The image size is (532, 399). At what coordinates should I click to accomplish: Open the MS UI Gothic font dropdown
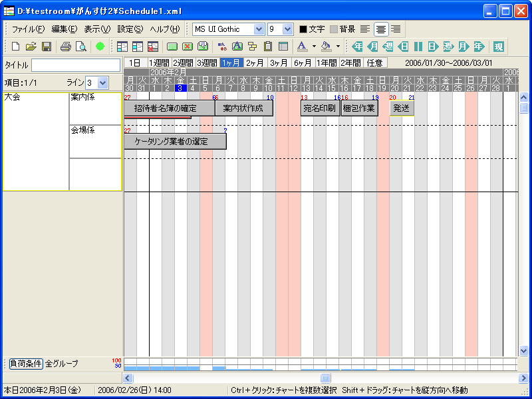click(259, 29)
